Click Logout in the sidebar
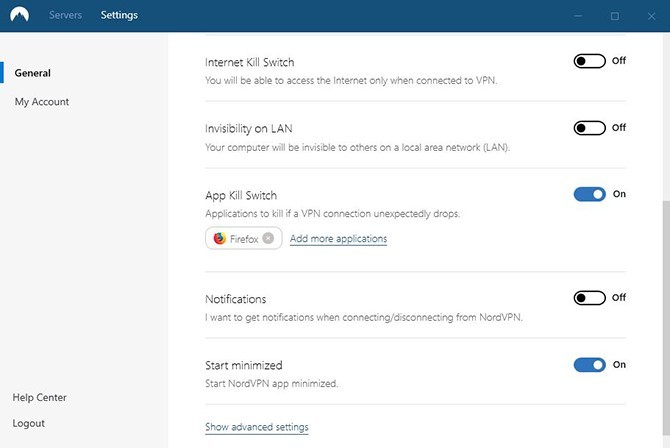Image resolution: width=670 pixels, height=448 pixels. pyautogui.click(x=29, y=423)
